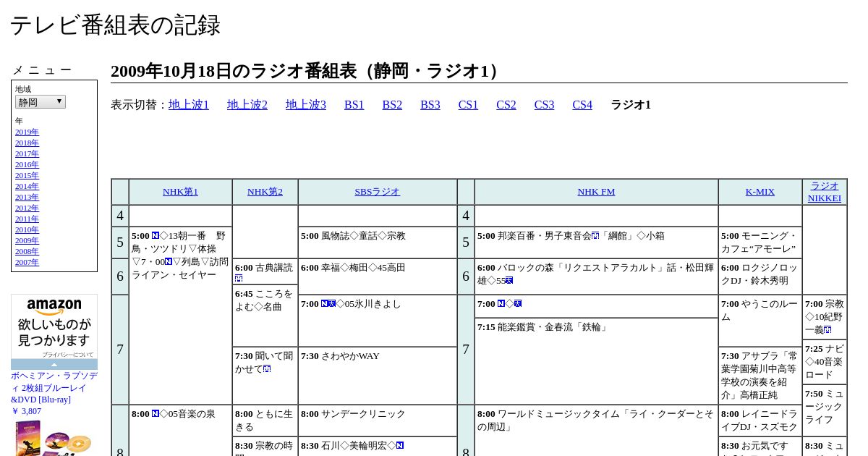Select the 7:30 さわやかWAY entry
The image size is (868, 456).
click(378, 376)
